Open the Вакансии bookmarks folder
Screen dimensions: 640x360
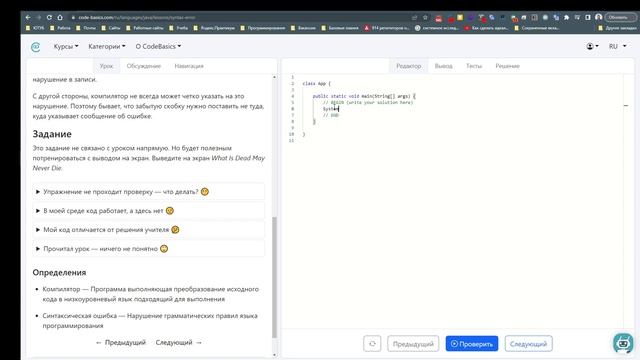pos(303,28)
